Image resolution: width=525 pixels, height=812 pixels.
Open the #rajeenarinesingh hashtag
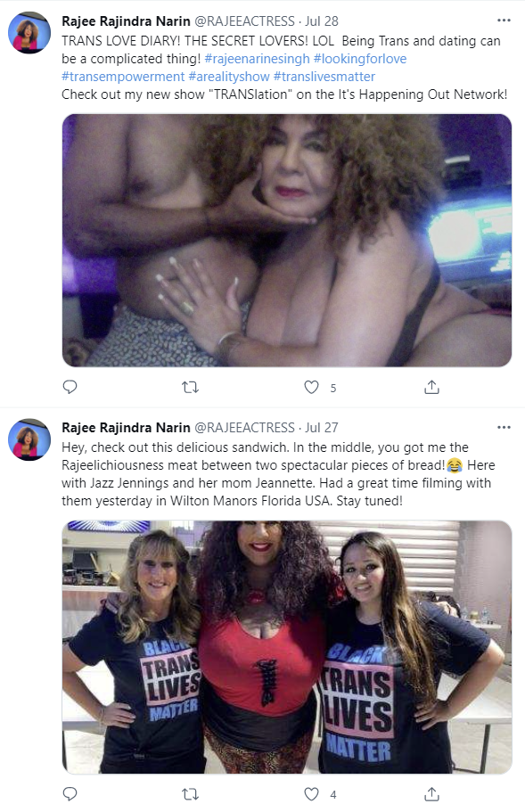click(258, 59)
